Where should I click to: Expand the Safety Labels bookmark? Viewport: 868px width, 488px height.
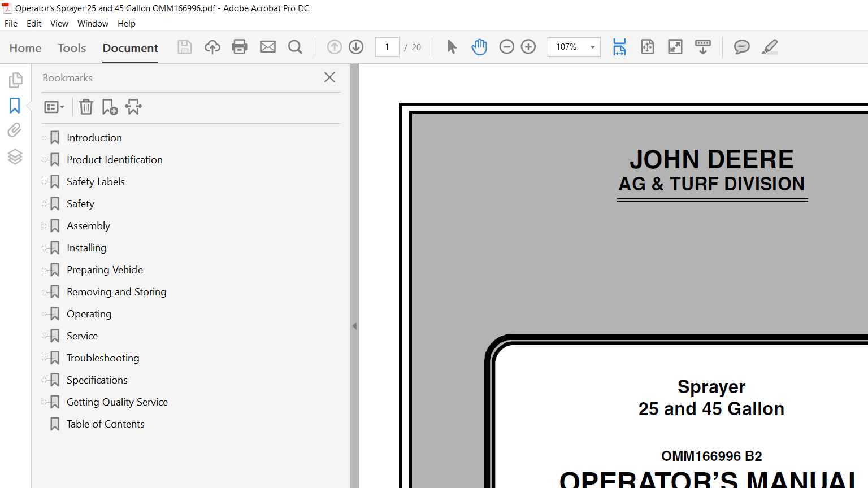[44, 182]
